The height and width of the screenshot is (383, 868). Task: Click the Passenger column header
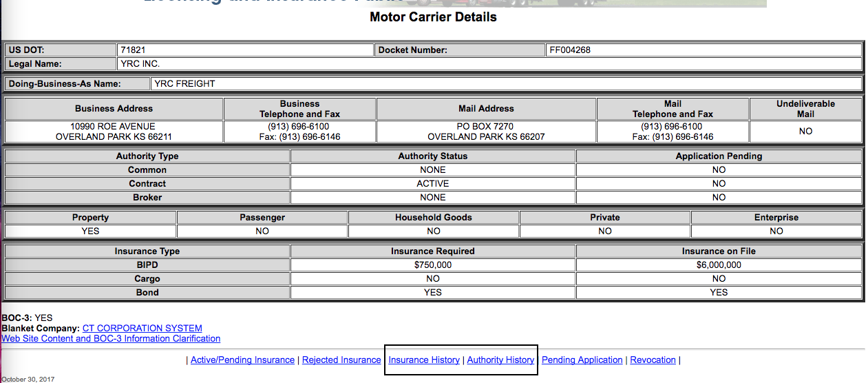pos(262,218)
